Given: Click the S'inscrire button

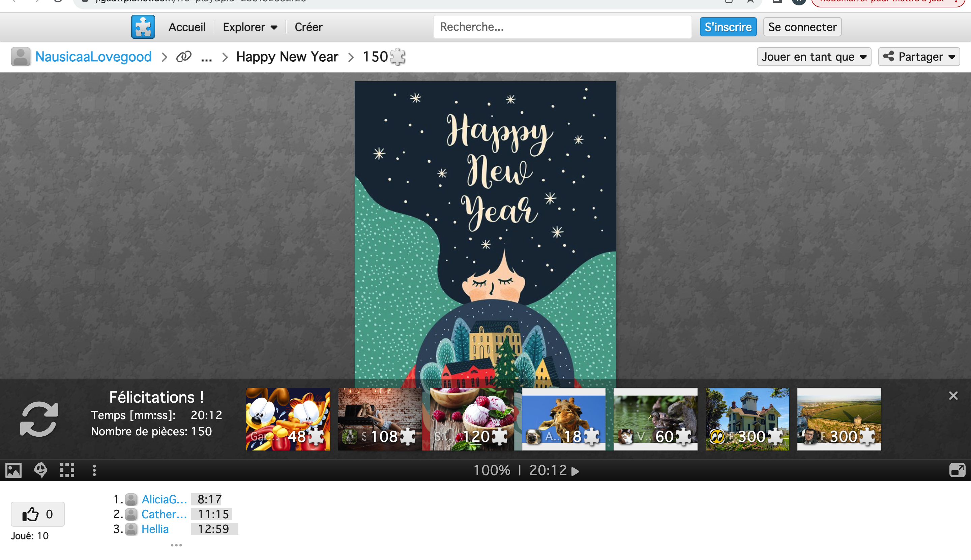Looking at the screenshot, I should tap(728, 27).
